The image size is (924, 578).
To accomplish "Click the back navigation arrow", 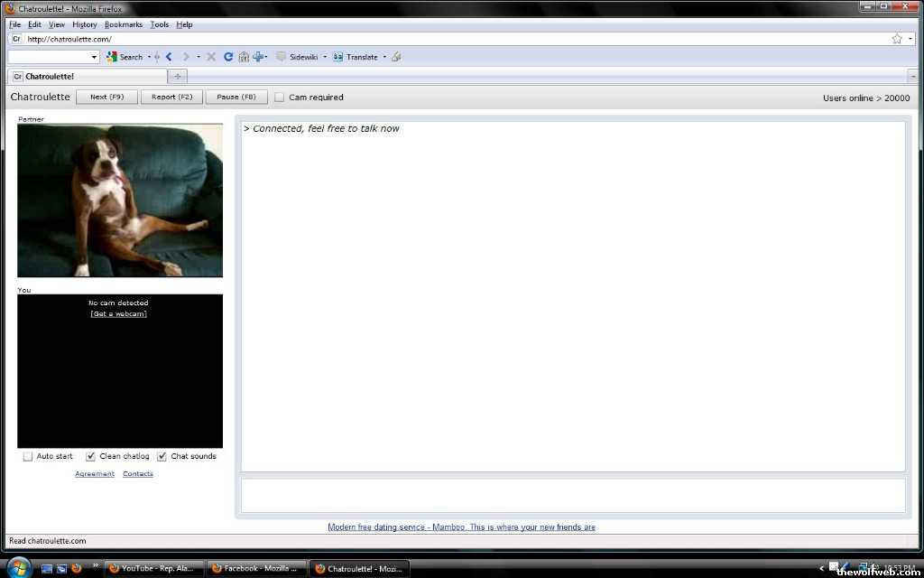I will 169,57.
